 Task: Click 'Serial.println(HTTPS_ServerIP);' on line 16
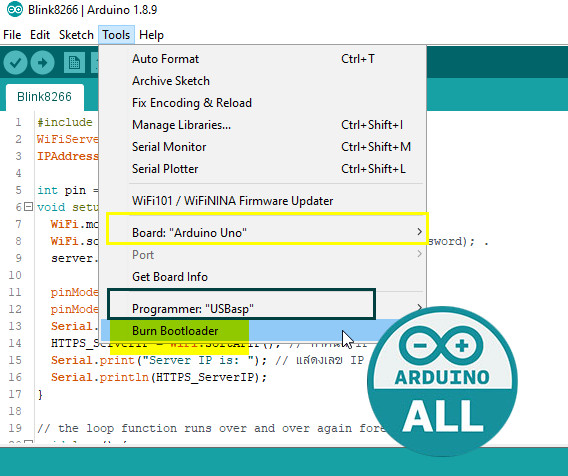[x=159, y=377]
